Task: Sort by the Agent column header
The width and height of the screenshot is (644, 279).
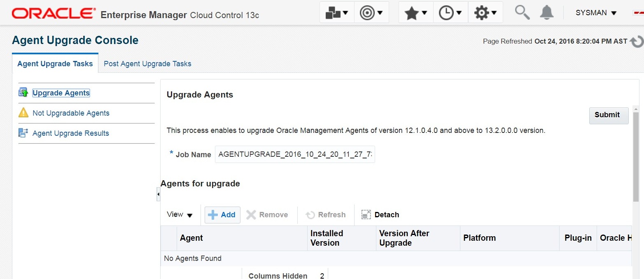Action: [242, 238]
